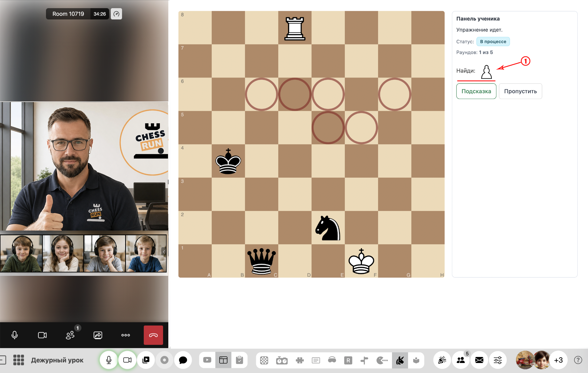Open more options three-dots in call panel

pyautogui.click(x=126, y=335)
